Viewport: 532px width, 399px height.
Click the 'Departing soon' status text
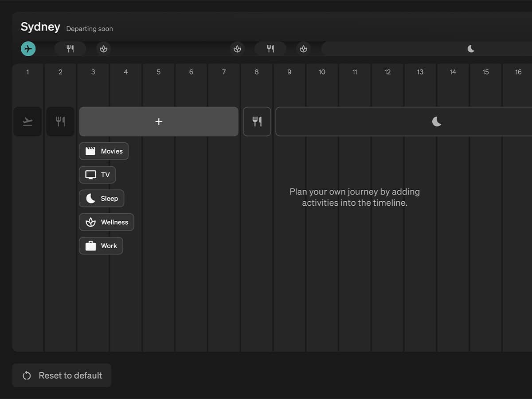[90, 29]
